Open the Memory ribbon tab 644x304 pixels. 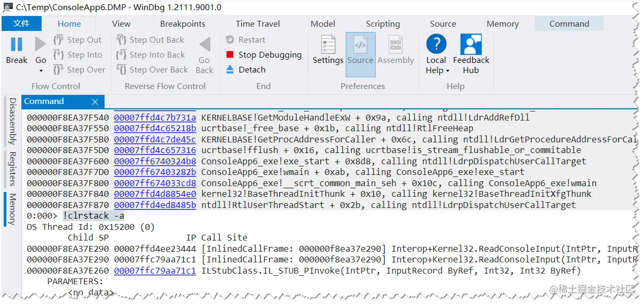[503, 24]
